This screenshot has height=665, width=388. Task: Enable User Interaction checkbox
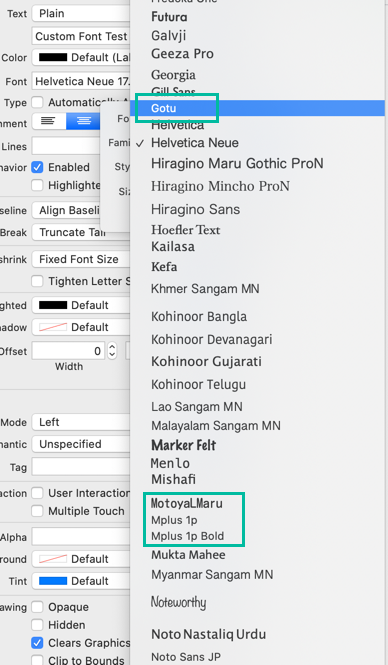click(x=37, y=493)
